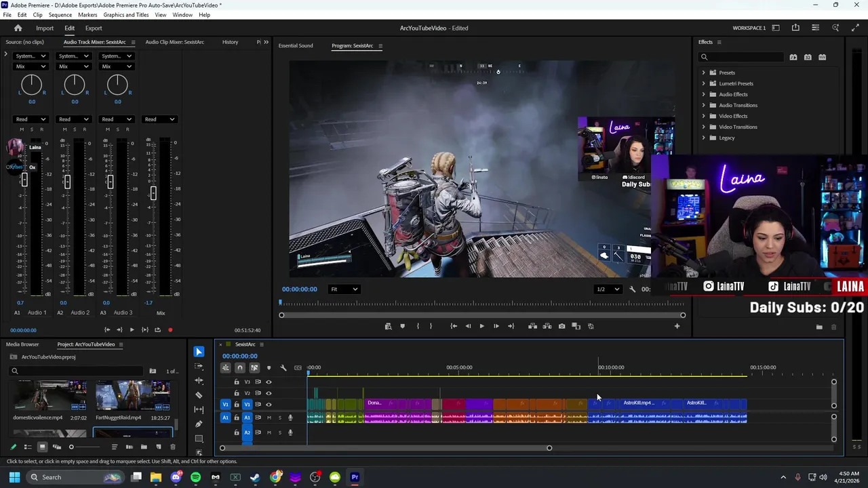Open the 1/2 playback resolution dropdown
Viewport: 868px width, 488px height.
pos(608,289)
